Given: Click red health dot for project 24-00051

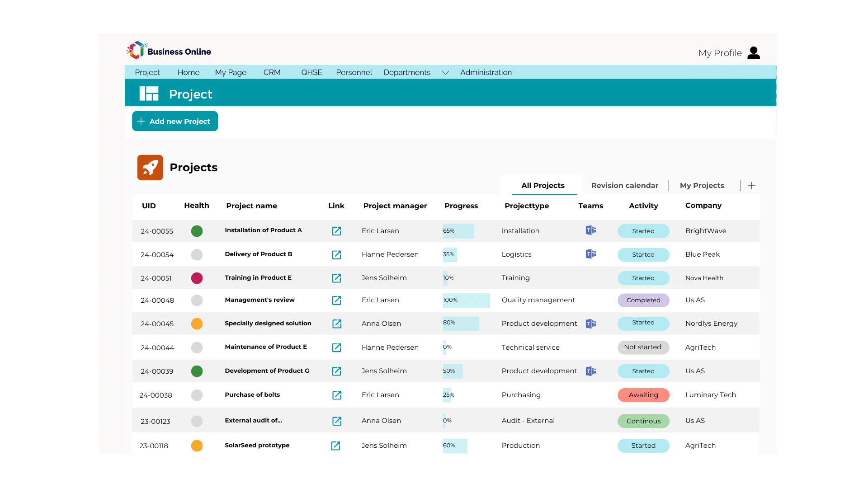Looking at the screenshot, I should [197, 278].
